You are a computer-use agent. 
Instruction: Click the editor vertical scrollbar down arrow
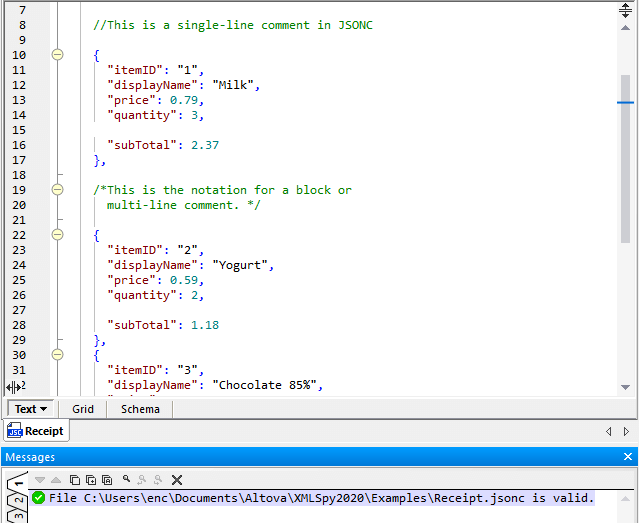[625, 387]
